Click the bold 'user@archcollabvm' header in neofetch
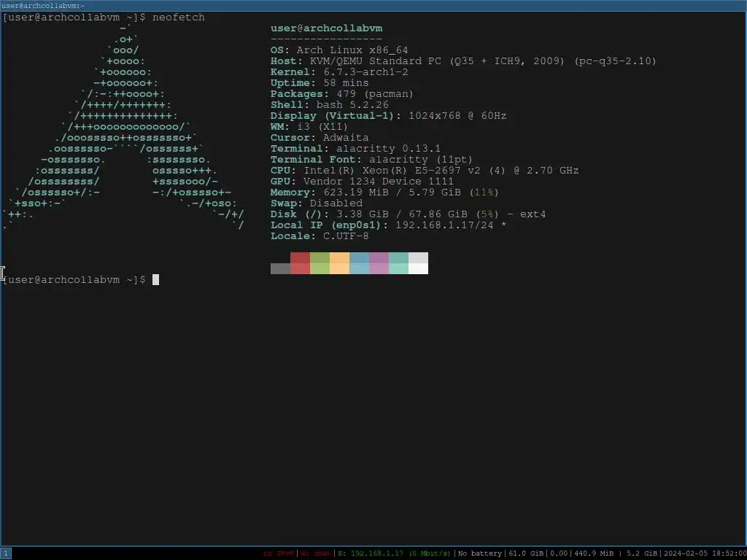 (x=326, y=28)
